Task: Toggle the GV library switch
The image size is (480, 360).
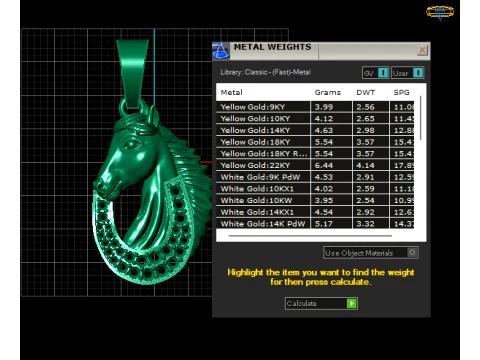Action: 383,73
